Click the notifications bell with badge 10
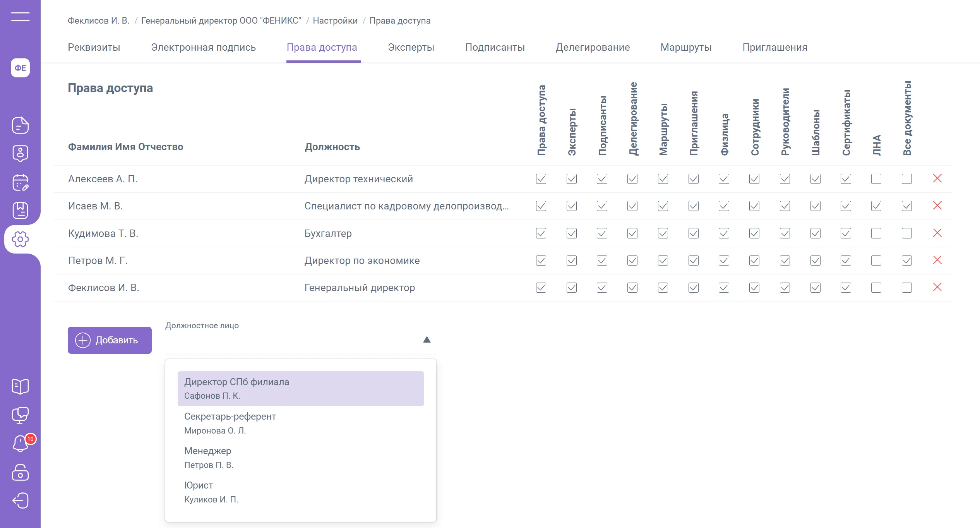 pyautogui.click(x=21, y=443)
